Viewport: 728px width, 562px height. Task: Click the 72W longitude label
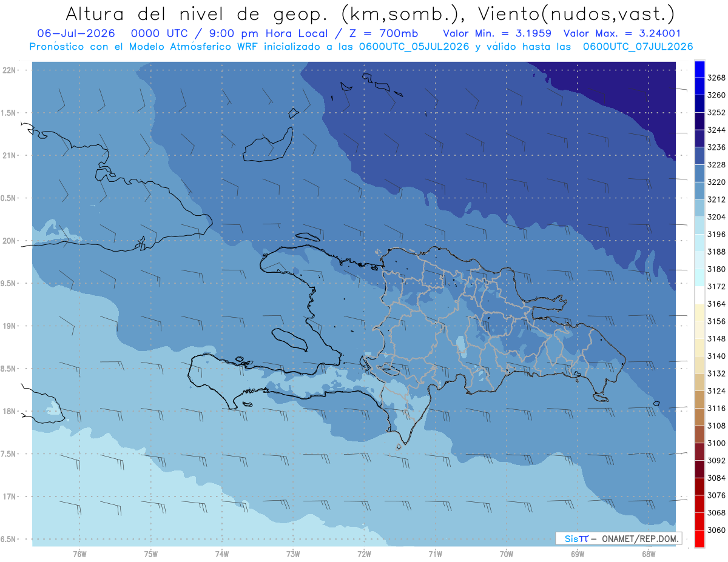coord(364,554)
